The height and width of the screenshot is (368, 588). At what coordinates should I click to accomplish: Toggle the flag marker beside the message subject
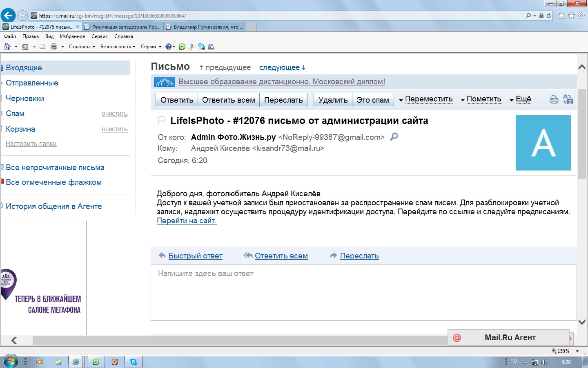[162, 120]
